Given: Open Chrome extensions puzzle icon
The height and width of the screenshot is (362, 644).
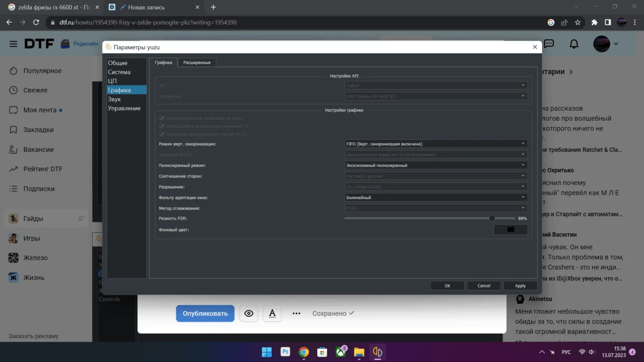Looking at the screenshot, I should (x=595, y=22).
